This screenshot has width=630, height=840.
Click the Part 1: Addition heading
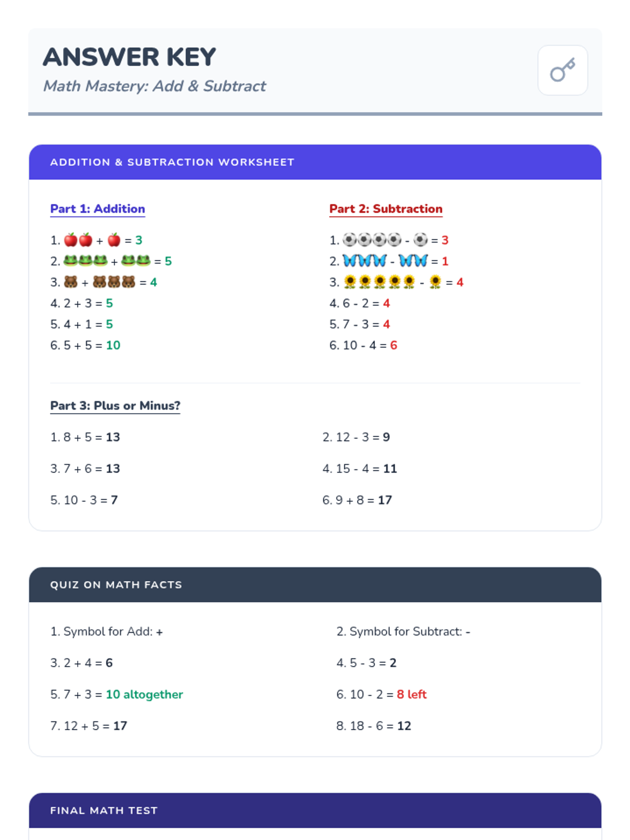click(x=98, y=209)
